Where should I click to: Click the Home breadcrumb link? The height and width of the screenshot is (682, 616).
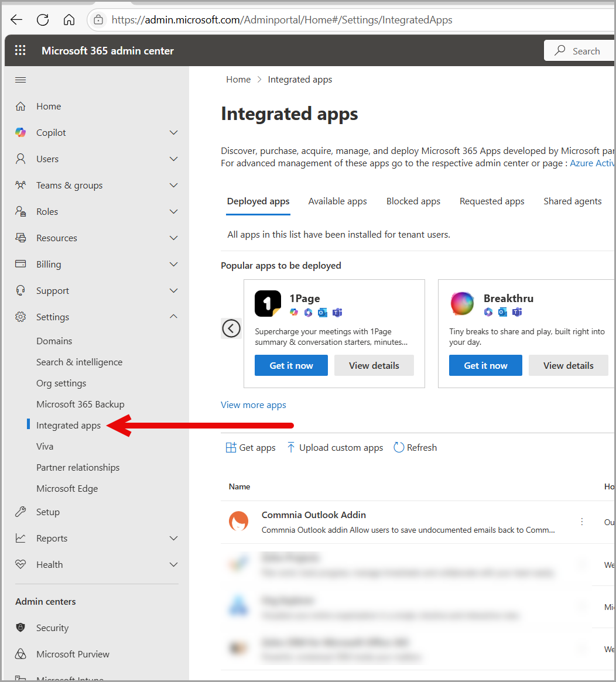[x=238, y=80]
